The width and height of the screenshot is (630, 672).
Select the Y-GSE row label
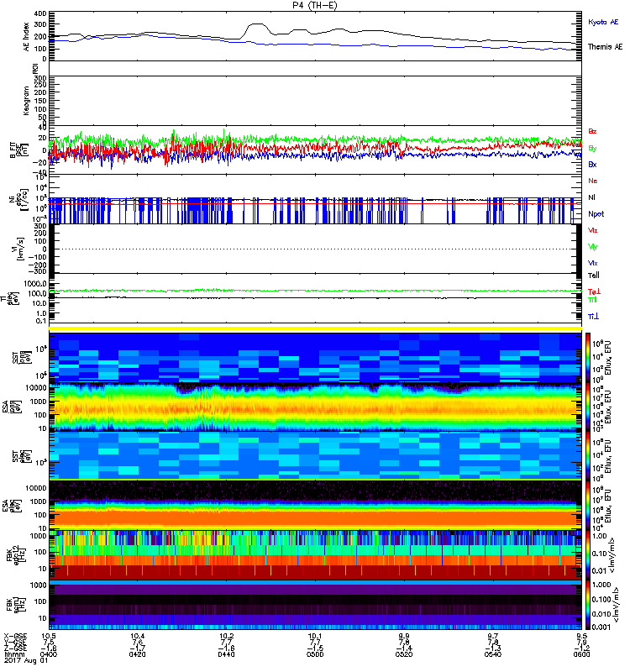coord(15,642)
